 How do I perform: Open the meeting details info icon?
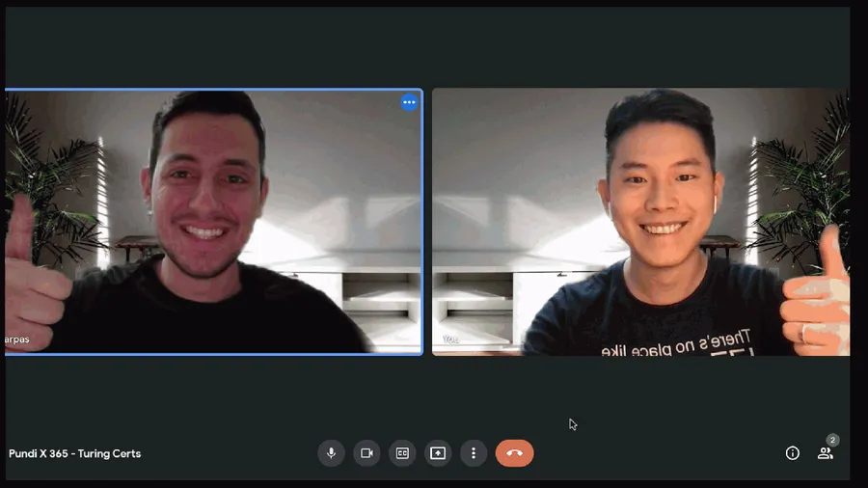point(793,453)
